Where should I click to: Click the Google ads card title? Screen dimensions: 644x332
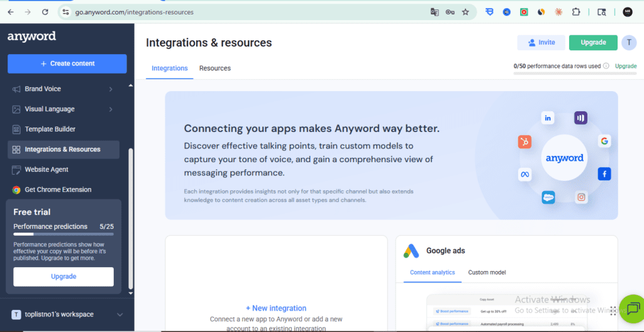446,251
